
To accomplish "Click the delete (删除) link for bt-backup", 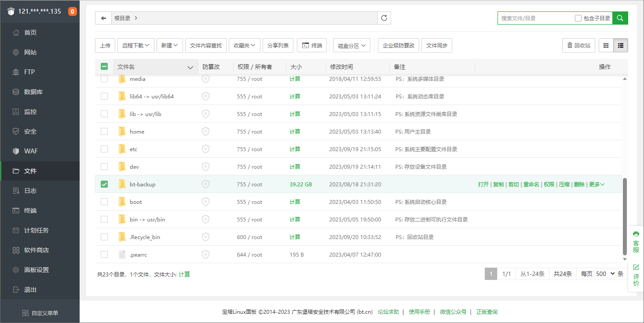I will point(579,184).
